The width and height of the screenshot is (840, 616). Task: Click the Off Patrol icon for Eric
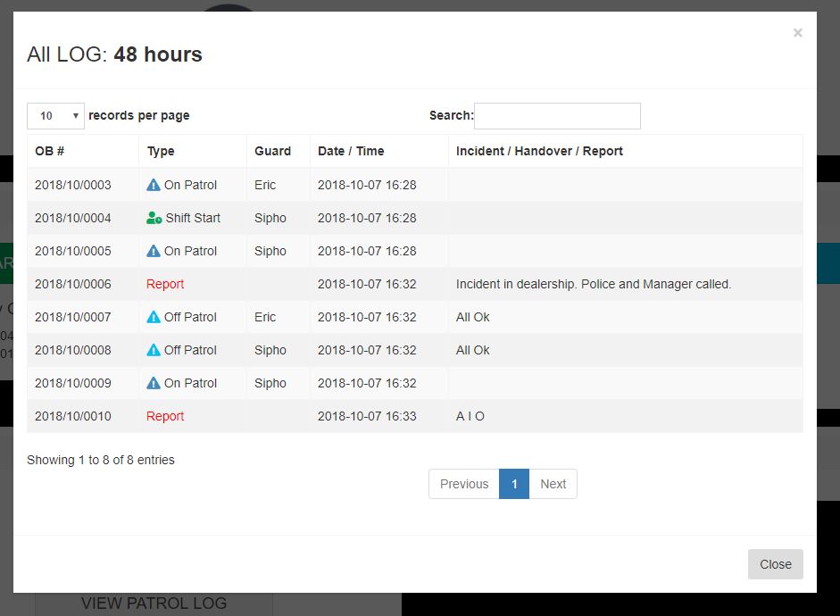pos(154,317)
